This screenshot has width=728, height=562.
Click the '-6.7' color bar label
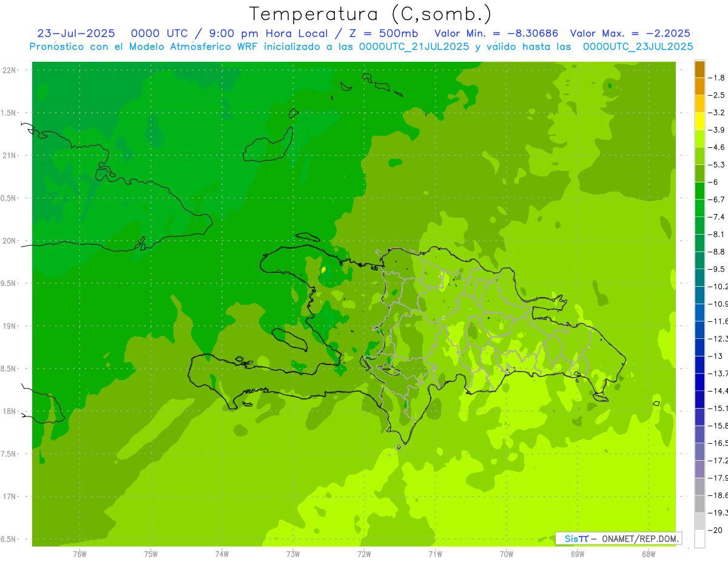716,199
